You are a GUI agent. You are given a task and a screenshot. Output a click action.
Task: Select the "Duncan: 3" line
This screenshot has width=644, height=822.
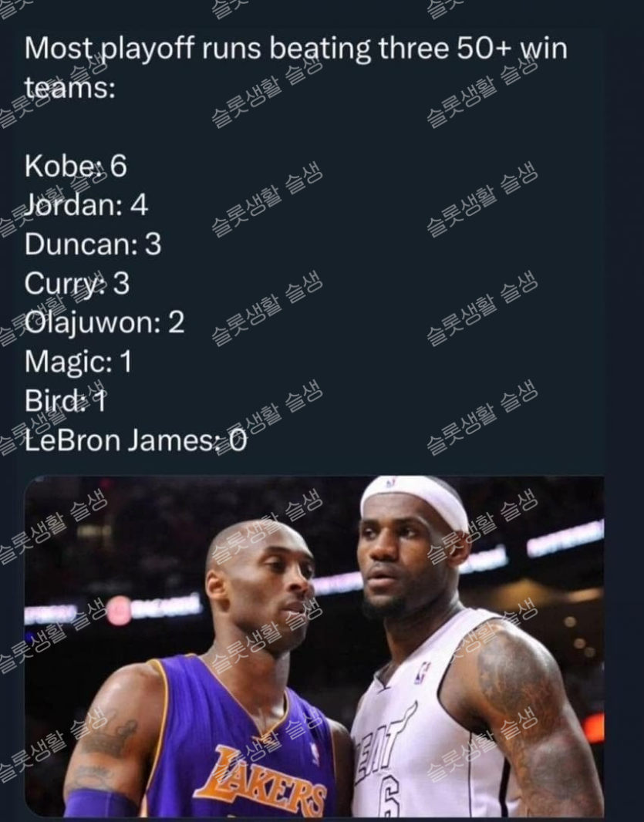[93, 244]
